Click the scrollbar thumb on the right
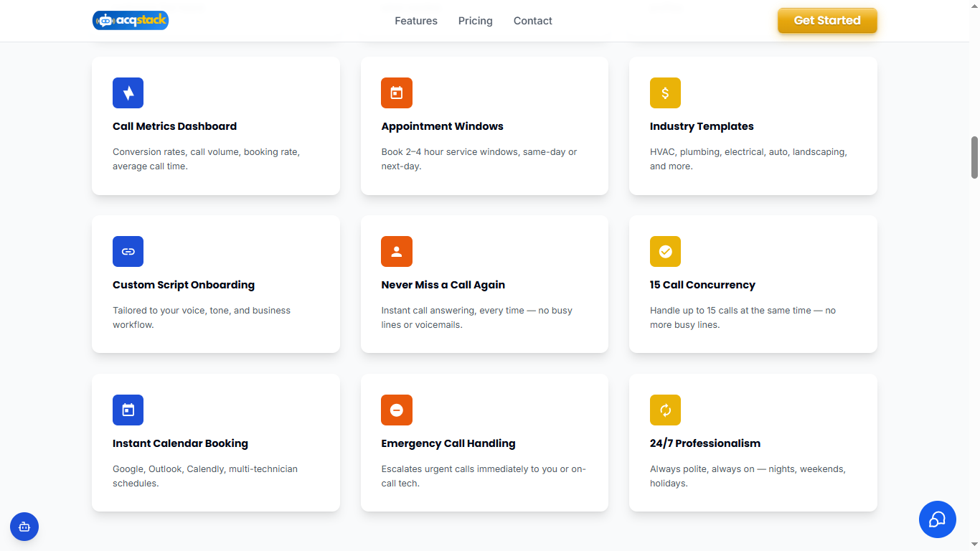Viewport: 980px width, 551px height. 974,156
